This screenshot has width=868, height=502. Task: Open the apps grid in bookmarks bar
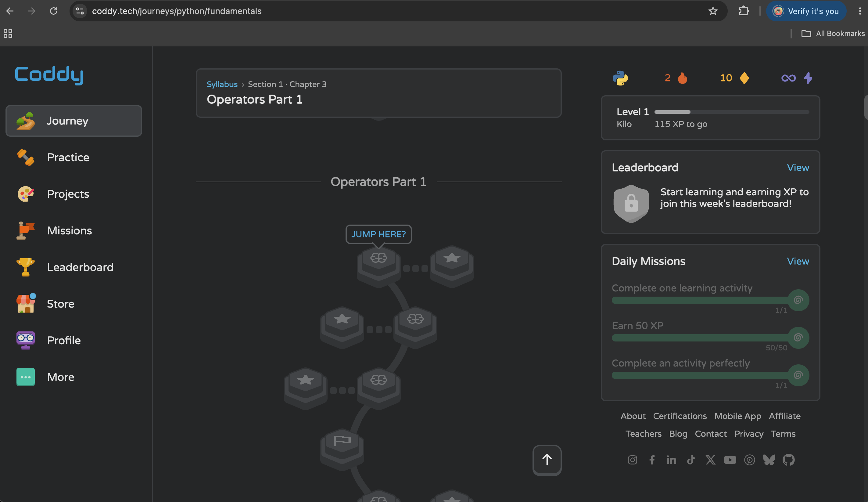click(8, 34)
